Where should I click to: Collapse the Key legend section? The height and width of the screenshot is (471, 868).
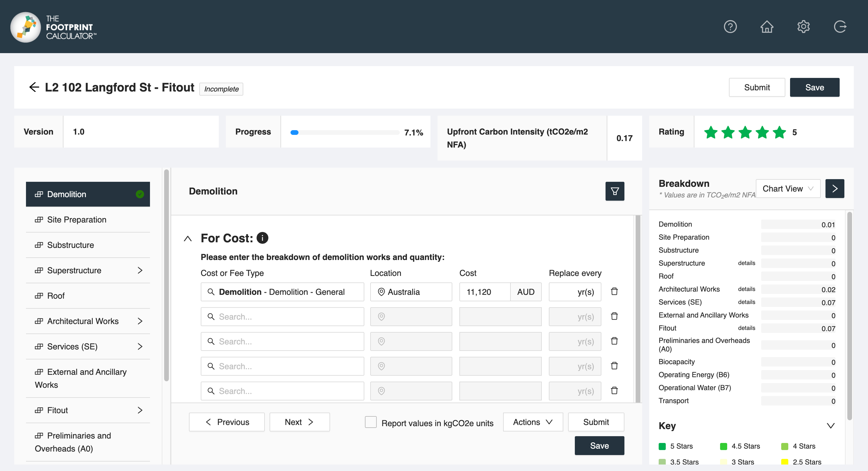(x=831, y=426)
